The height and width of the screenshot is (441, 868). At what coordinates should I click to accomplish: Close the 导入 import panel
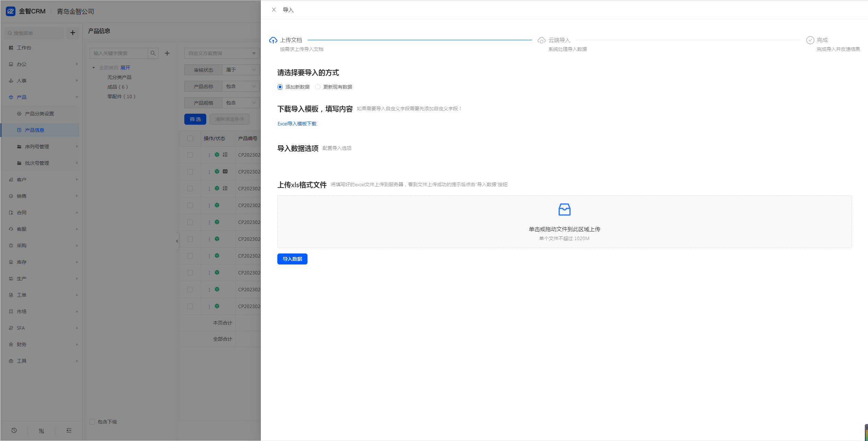point(274,10)
